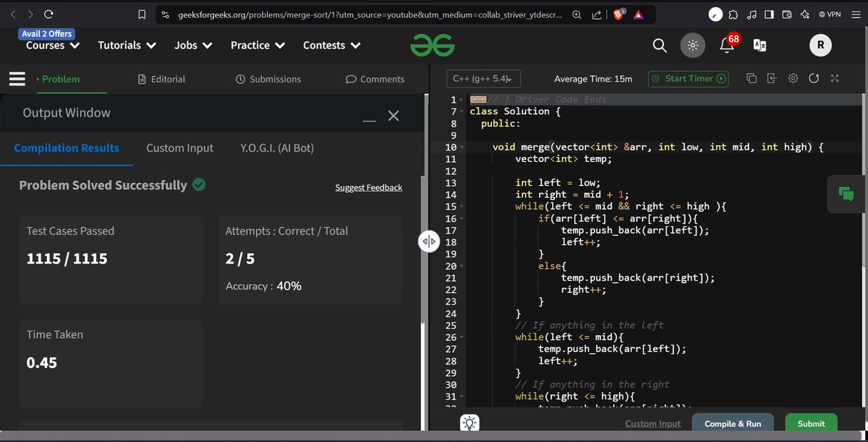Click the R profile avatar
Viewport: 868px width, 442px height.
(820, 45)
